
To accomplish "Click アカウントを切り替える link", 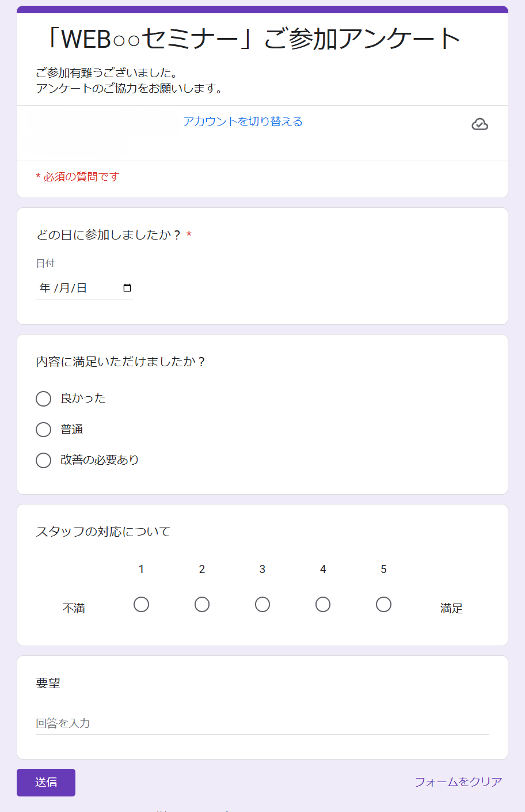I will [243, 122].
